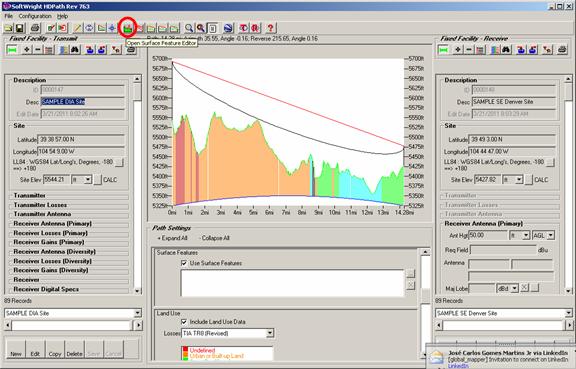
Task: Expand the Transmitter Antenna section
Action: point(42,214)
